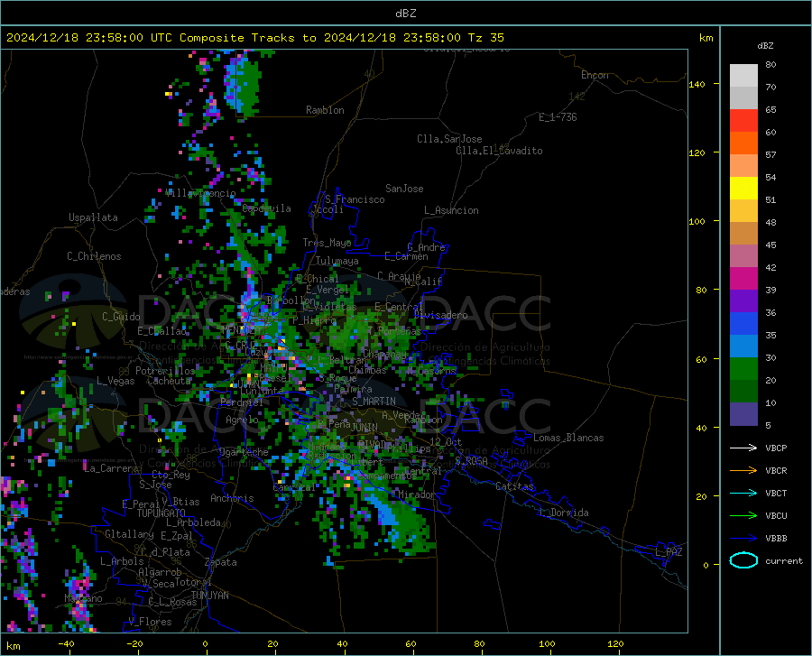Click the 'L_Asuncion' map label
The height and width of the screenshot is (656, 812).
click(x=451, y=210)
